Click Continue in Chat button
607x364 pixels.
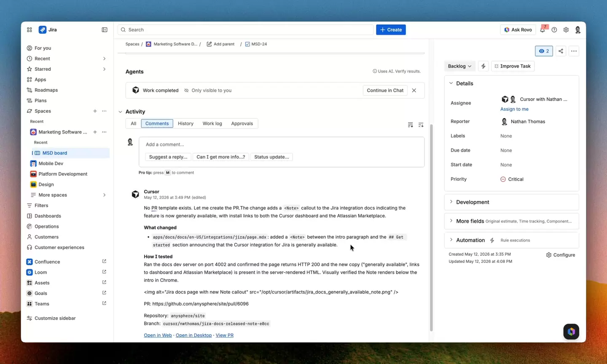point(385,91)
